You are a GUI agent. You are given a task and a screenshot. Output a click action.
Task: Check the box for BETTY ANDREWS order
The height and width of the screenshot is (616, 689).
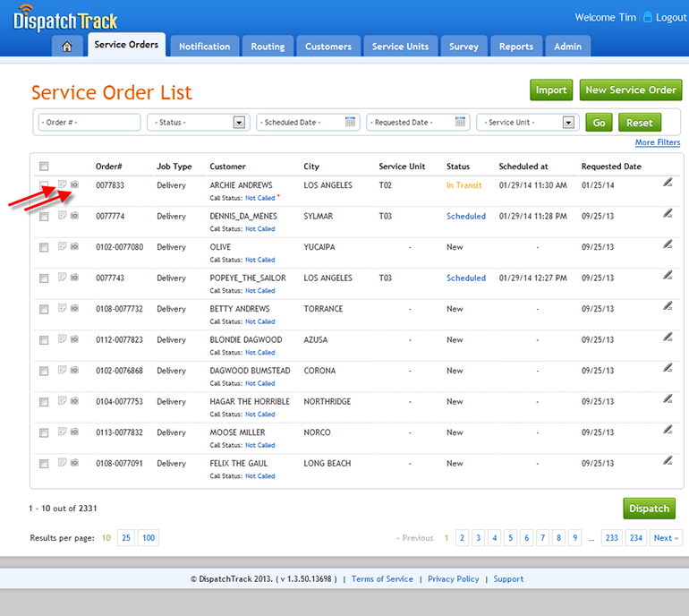(x=44, y=310)
